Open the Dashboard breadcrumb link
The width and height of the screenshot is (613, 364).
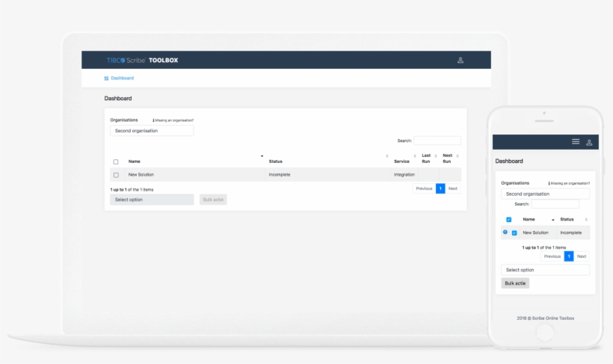click(123, 78)
